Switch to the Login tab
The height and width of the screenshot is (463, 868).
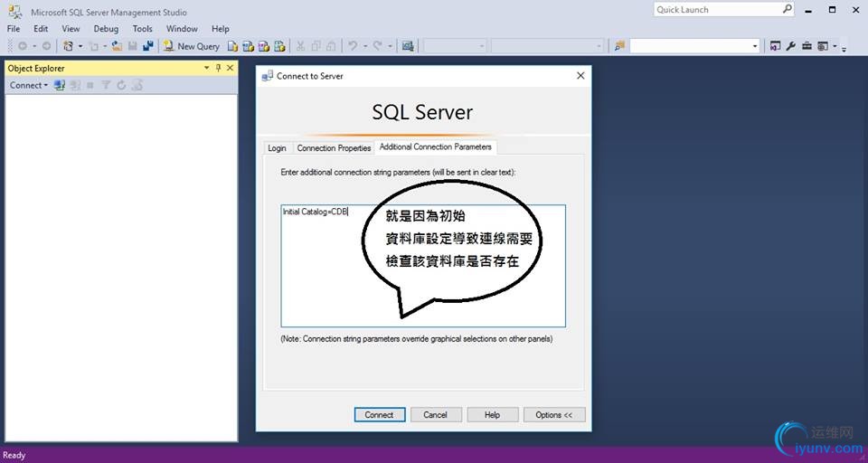pos(277,148)
